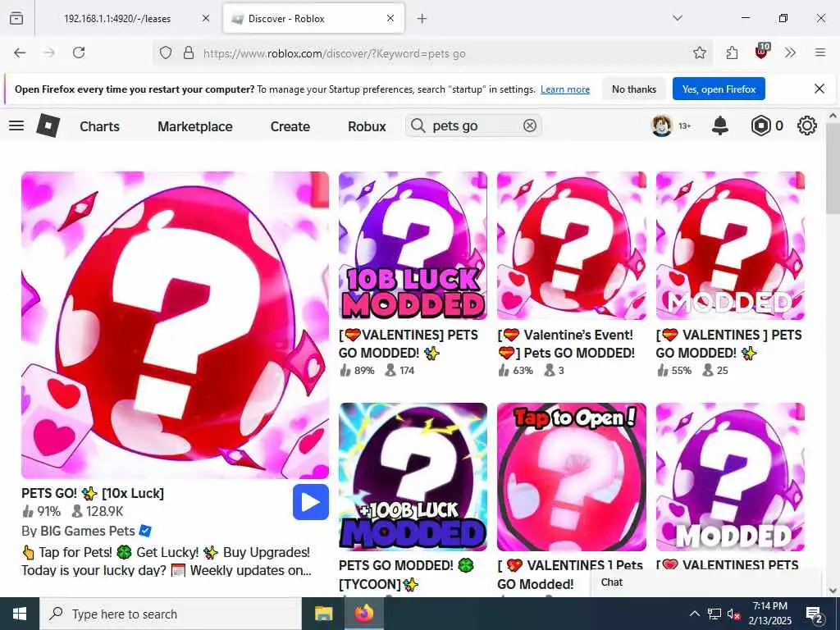Open the Firefox application menu
Screen dimensions: 840x630
pos(819,52)
